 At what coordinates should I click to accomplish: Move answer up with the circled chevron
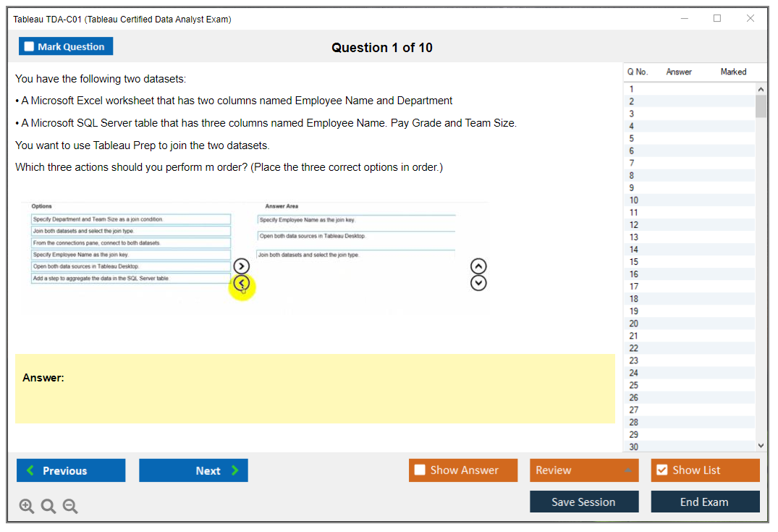[x=478, y=266]
